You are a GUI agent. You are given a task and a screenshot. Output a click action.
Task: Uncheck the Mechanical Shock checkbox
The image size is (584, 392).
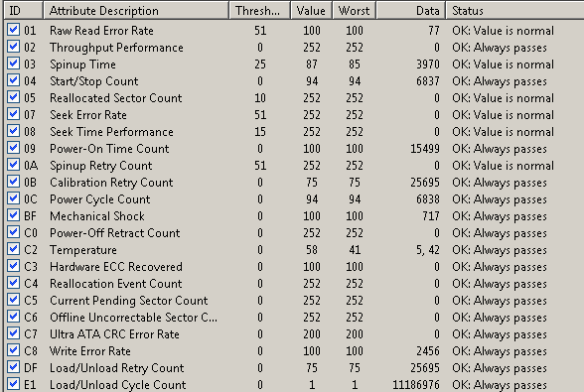pyautogui.click(x=14, y=215)
